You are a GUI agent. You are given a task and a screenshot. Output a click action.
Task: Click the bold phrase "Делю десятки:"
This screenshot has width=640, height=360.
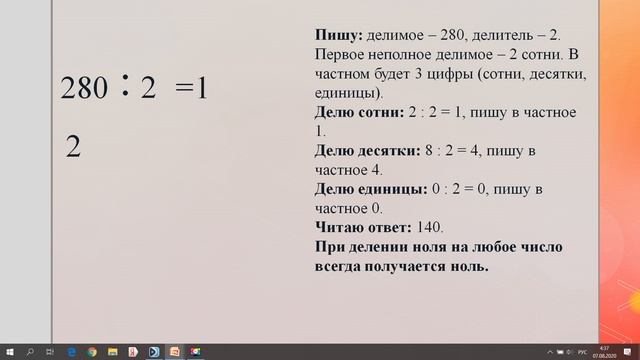point(367,151)
